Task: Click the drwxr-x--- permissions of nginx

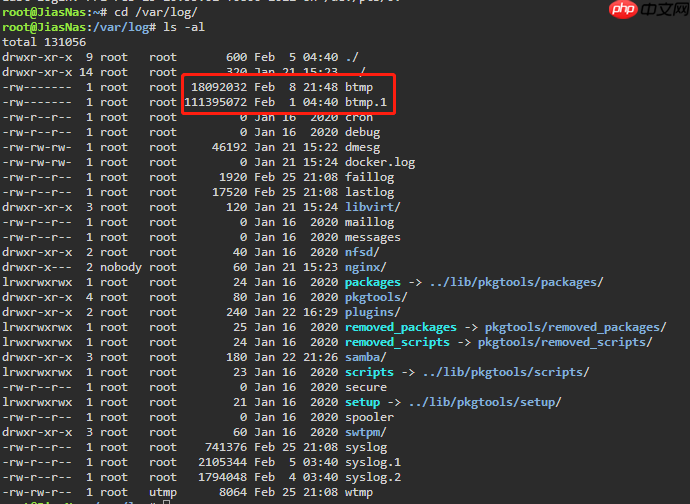Action: [37, 267]
